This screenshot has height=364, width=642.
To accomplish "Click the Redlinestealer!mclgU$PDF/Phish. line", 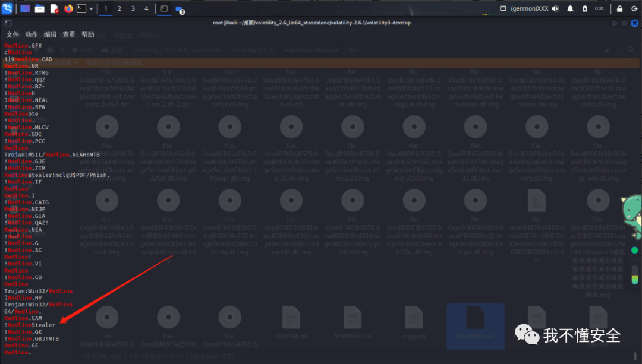I will click(57, 175).
